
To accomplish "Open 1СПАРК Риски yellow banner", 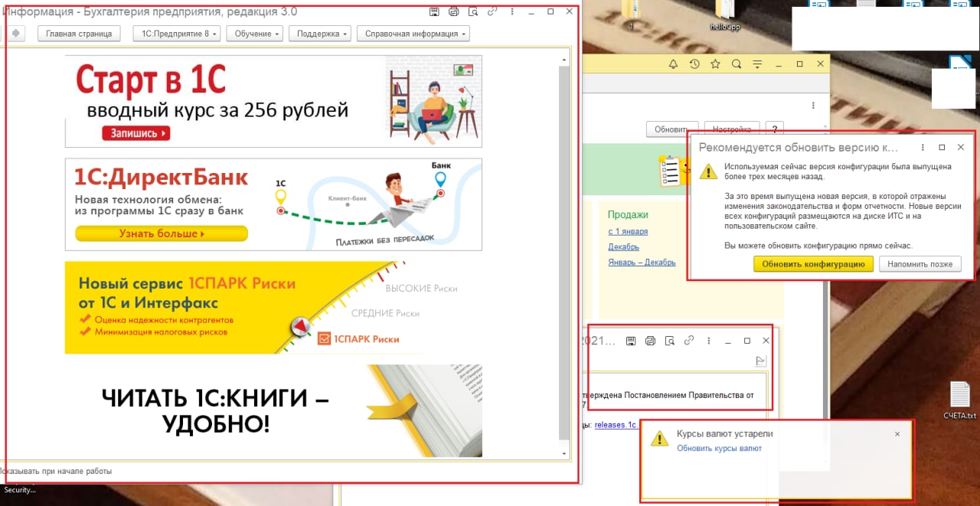I will pos(273,308).
